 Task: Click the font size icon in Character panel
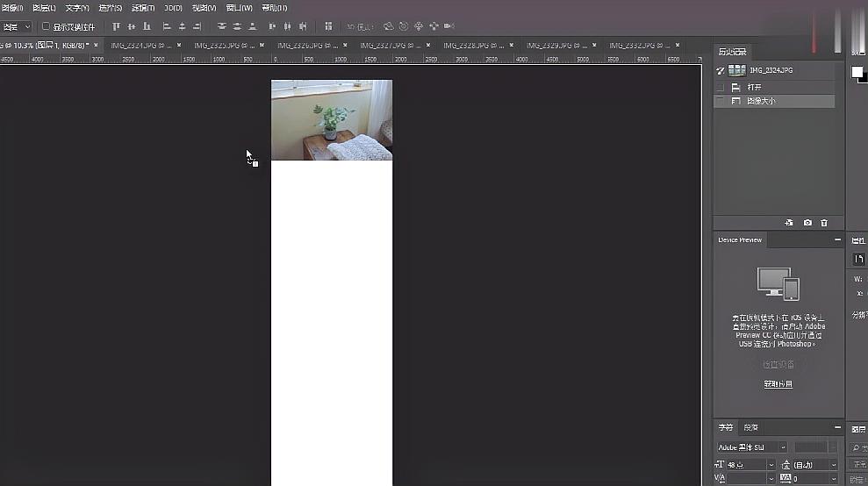click(x=720, y=464)
